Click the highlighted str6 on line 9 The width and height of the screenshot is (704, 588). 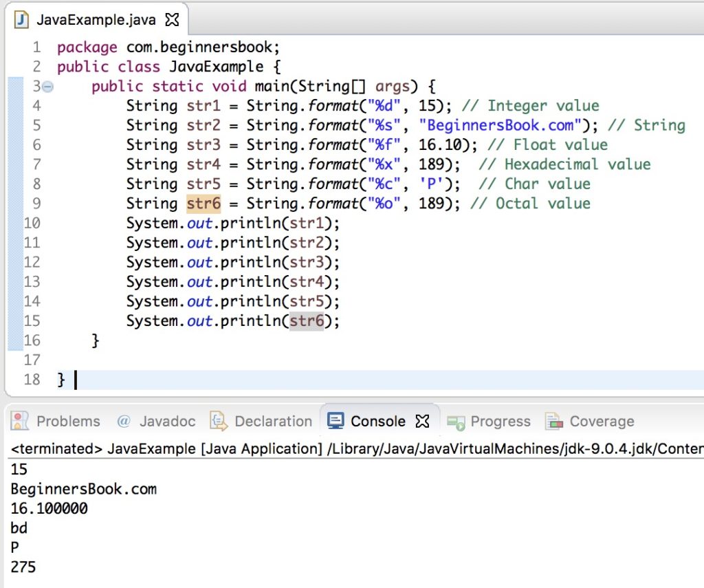tap(203, 204)
